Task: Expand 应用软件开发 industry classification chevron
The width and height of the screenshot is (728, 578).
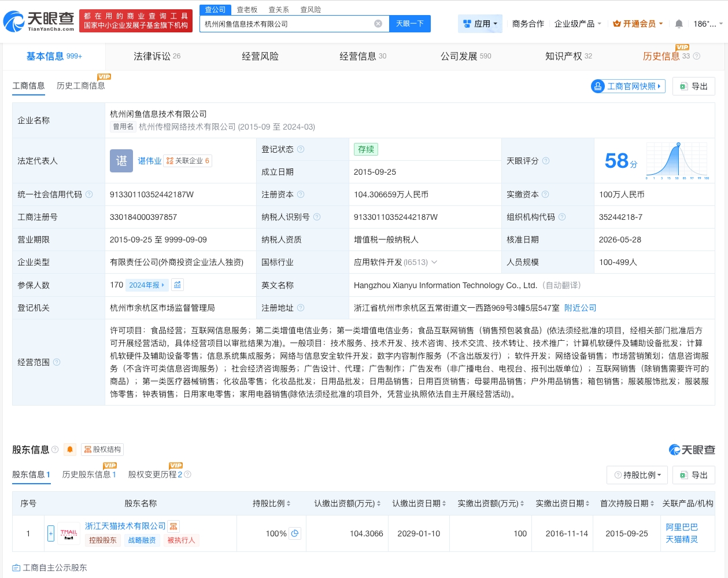Action: [434, 262]
